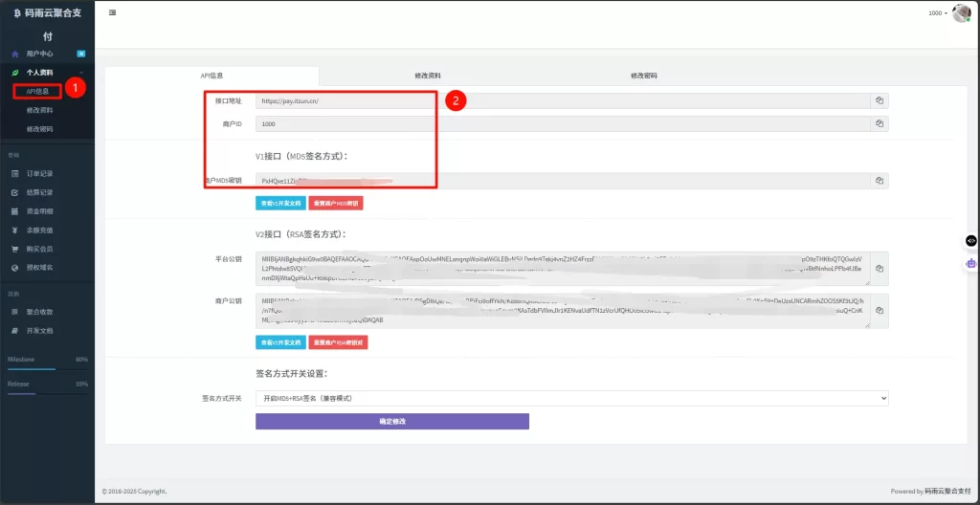Switch to the 修改资料 tab
Screen dimensions: 980x505
(428, 76)
